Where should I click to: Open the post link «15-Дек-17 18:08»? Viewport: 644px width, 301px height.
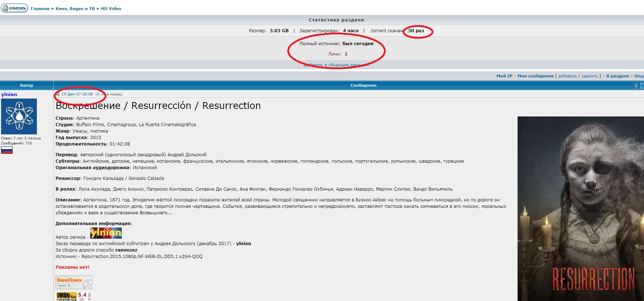pyautogui.click(x=77, y=94)
